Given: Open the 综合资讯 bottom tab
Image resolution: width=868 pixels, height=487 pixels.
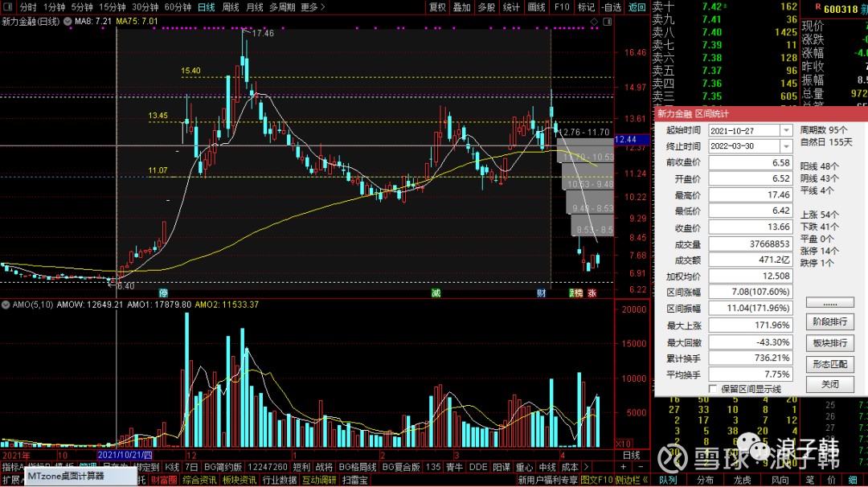Looking at the screenshot, I should point(199,481).
